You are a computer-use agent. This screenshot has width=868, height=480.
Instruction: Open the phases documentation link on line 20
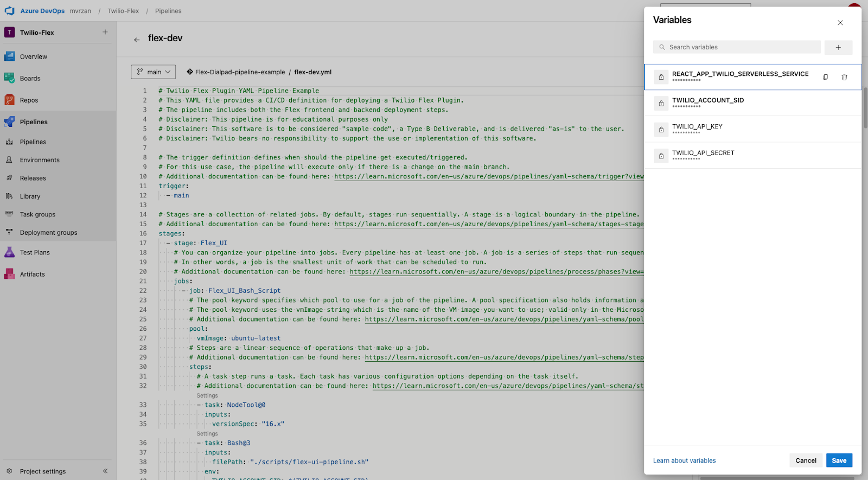(x=496, y=272)
